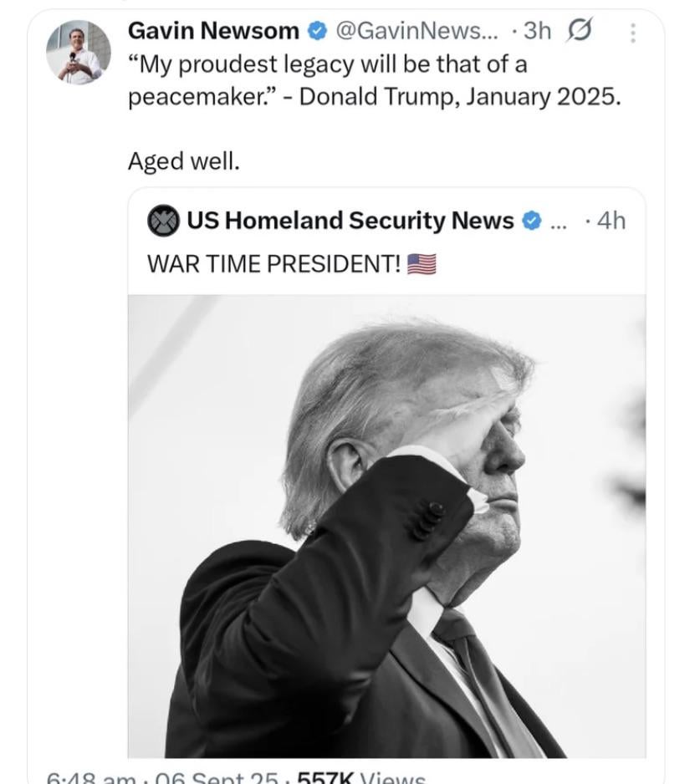690x784 pixels.
Task: Click the US Homeland Security News avatar
Action: [163, 221]
